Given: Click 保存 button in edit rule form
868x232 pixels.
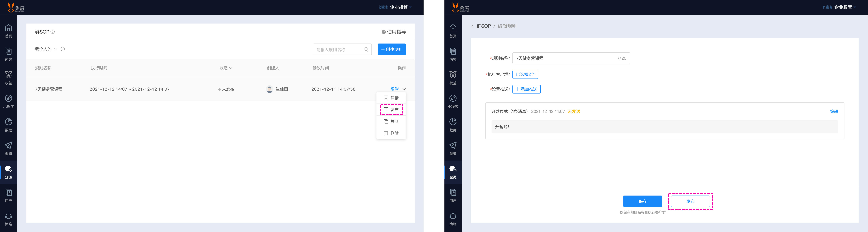Looking at the screenshot, I should click(643, 201).
